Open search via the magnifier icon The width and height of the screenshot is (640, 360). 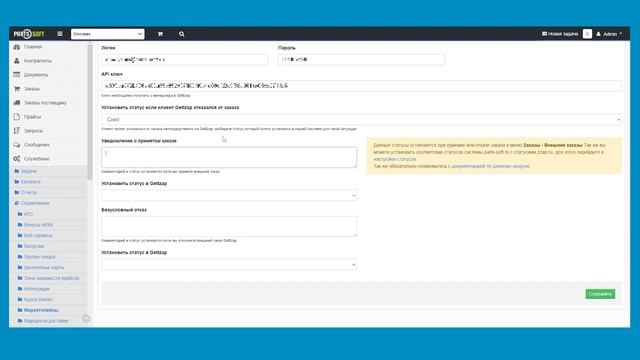click(x=182, y=34)
